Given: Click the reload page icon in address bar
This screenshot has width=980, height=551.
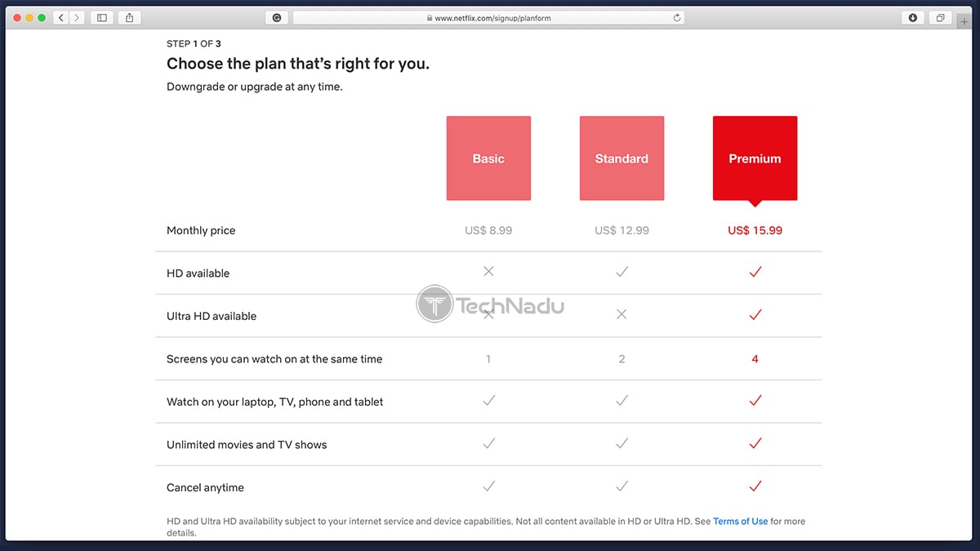Looking at the screenshot, I should (677, 18).
